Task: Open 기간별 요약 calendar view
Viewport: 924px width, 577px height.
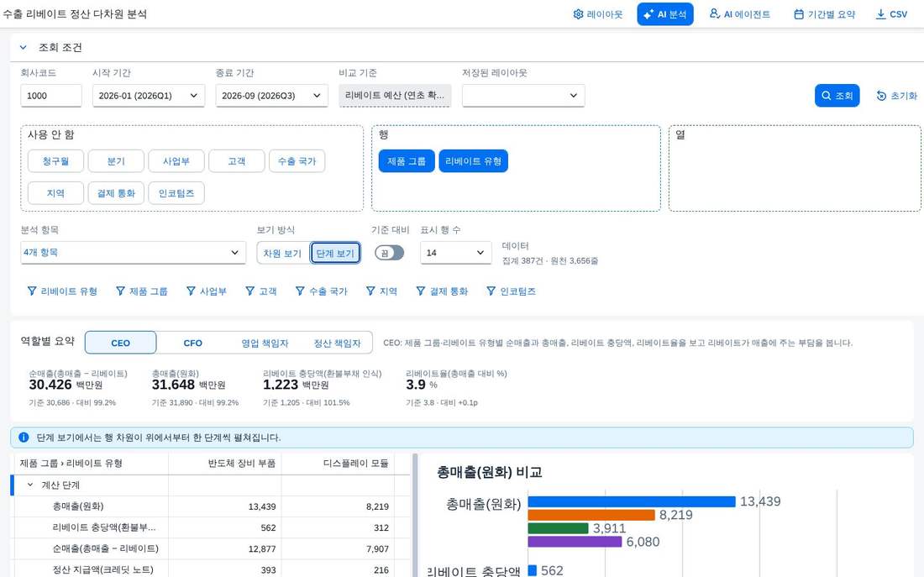Action: click(x=824, y=14)
